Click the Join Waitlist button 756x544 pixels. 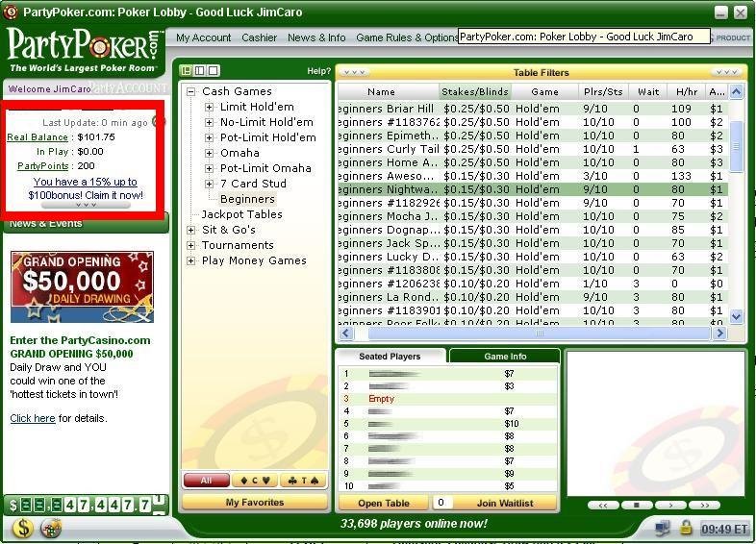505,503
